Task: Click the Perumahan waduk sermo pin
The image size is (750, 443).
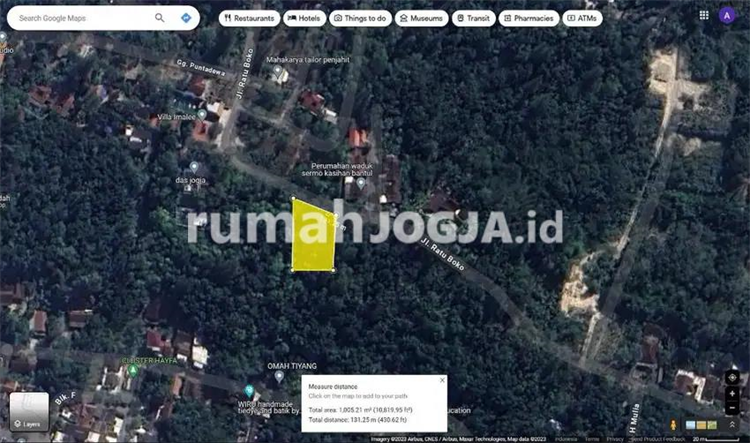Action: 361,182
